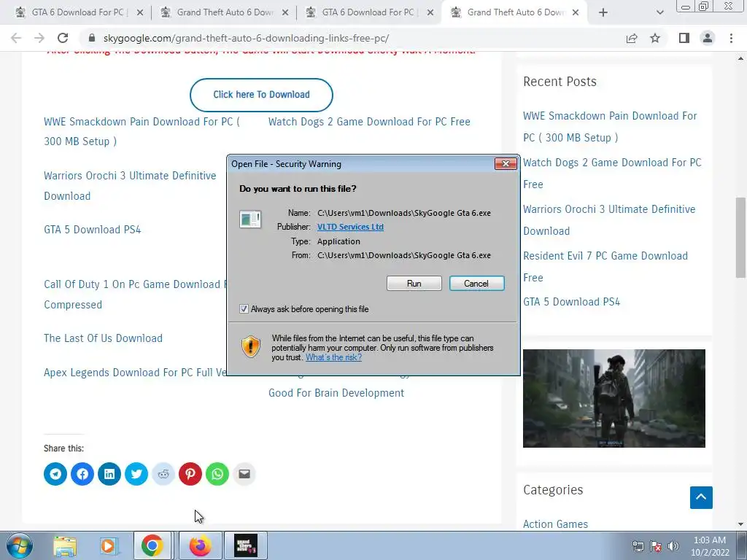Open site security lock info
747x560 pixels.
coord(92,38)
